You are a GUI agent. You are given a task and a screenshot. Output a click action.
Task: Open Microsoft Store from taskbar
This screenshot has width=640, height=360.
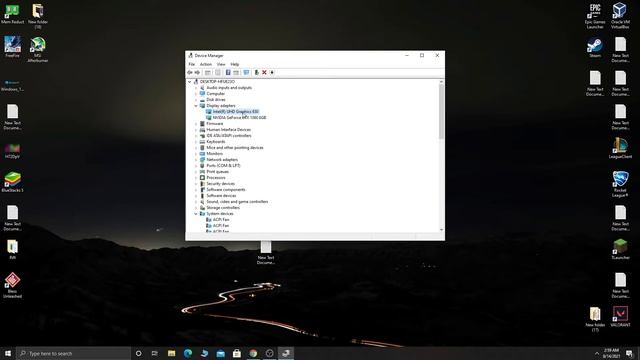237,353
